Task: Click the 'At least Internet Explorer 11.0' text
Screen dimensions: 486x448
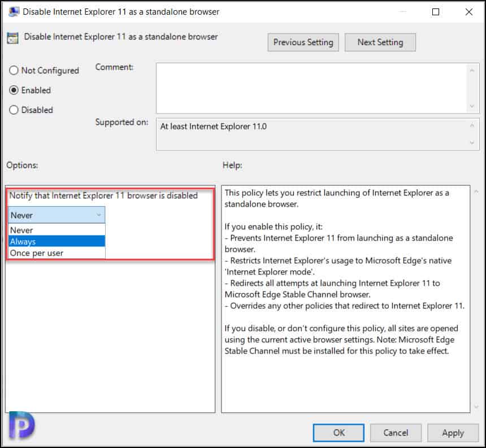Action: [213, 127]
